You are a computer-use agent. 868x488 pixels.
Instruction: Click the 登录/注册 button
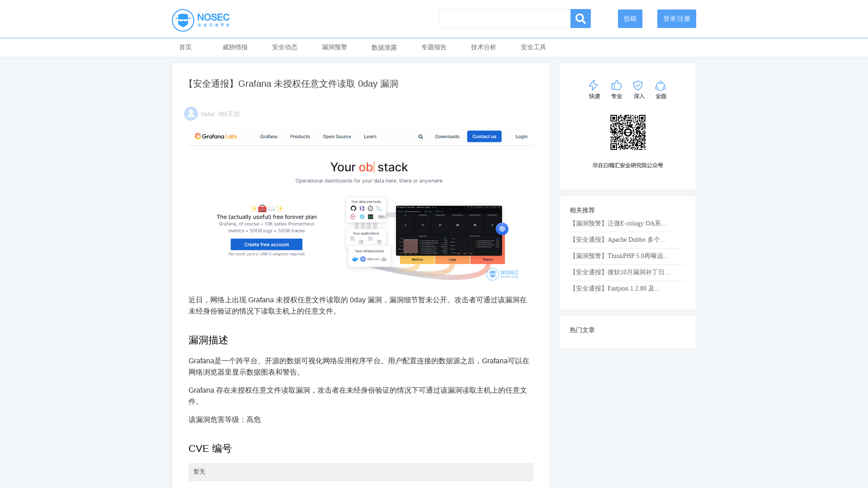click(677, 19)
